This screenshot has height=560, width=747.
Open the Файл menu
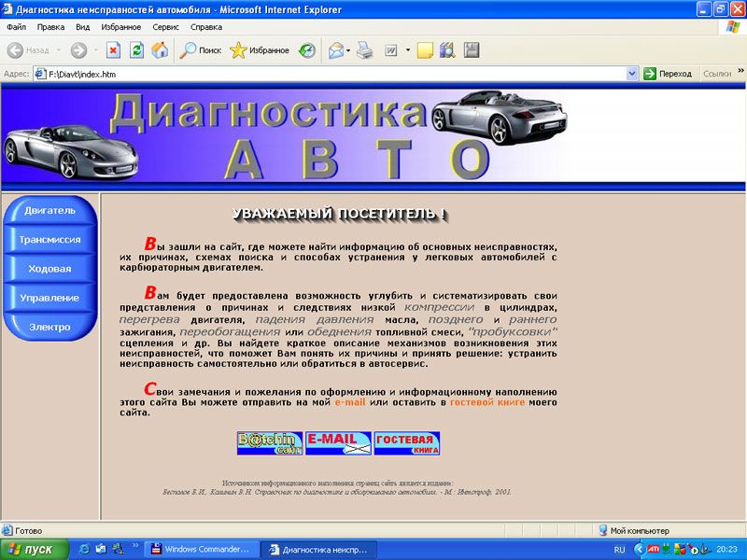coord(17,27)
